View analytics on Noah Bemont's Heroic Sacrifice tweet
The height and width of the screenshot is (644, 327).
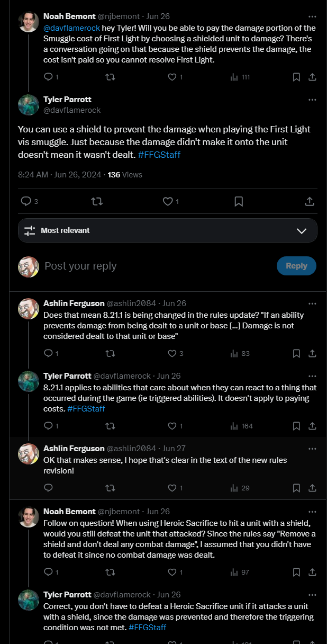point(240,572)
